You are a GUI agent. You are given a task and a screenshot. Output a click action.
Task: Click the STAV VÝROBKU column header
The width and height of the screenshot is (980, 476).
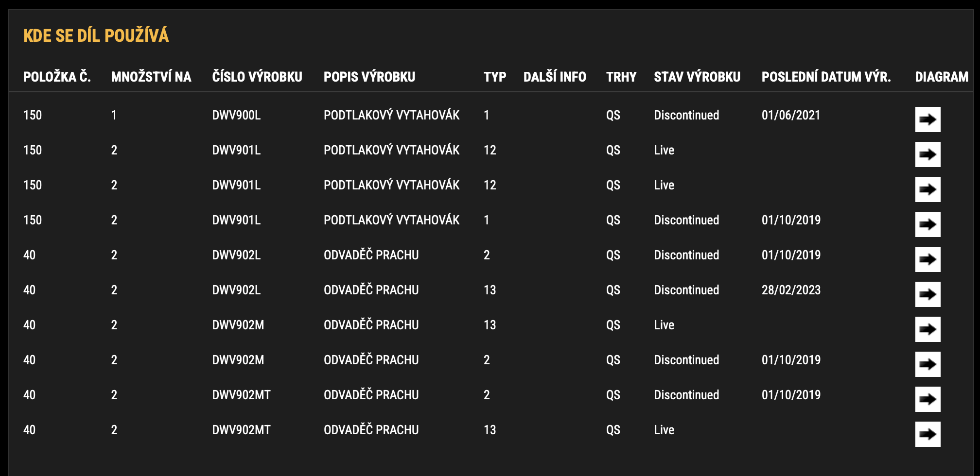pyautogui.click(x=697, y=77)
